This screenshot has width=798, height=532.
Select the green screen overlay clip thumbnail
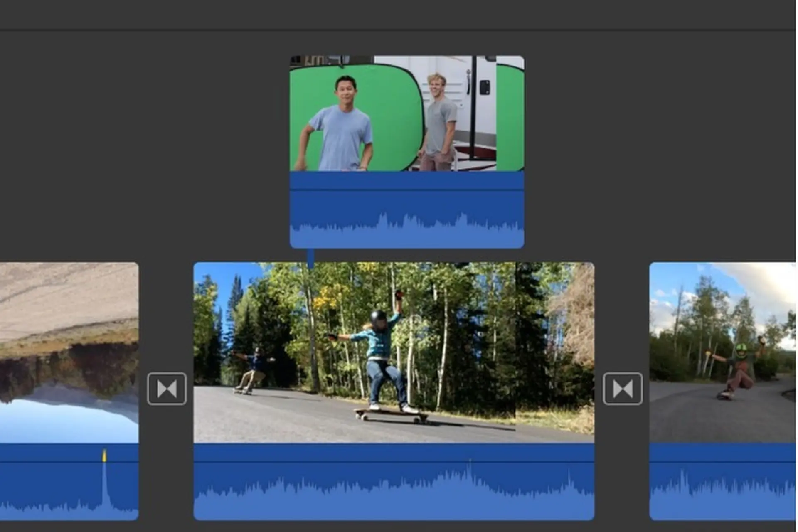point(407,113)
